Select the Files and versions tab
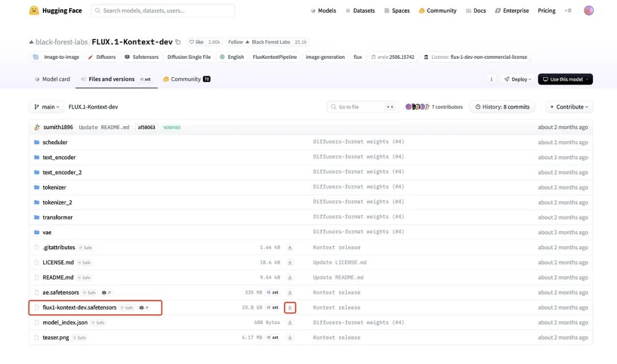The width and height of the screenshot is (617, 364). point(116,79)
